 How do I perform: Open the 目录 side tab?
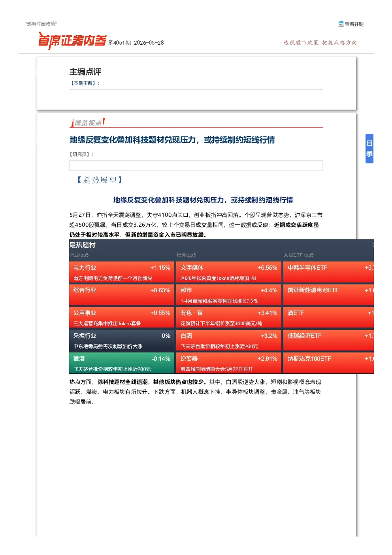click(369, 149)
